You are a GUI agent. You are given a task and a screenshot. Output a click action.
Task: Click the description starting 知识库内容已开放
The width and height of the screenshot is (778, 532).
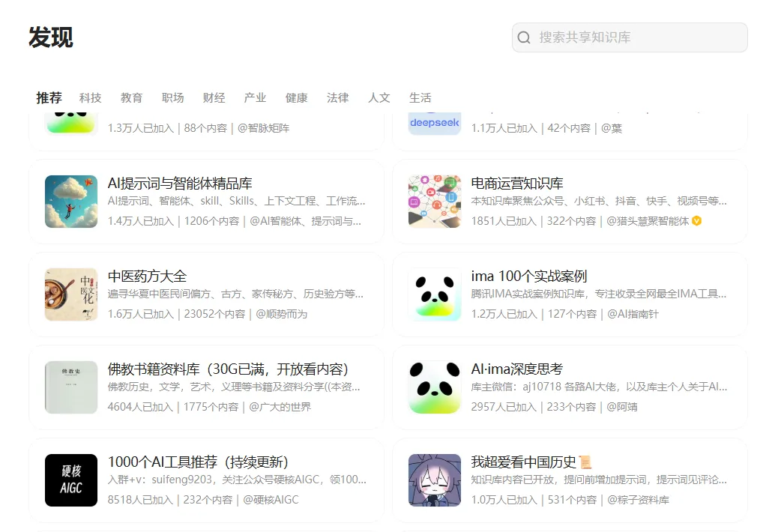click(599, 480)
